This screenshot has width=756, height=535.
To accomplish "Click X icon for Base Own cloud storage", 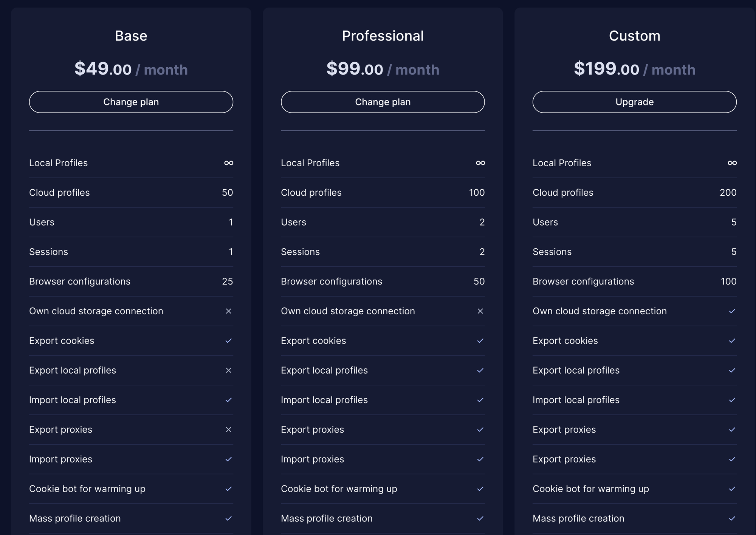I will 228,311.
